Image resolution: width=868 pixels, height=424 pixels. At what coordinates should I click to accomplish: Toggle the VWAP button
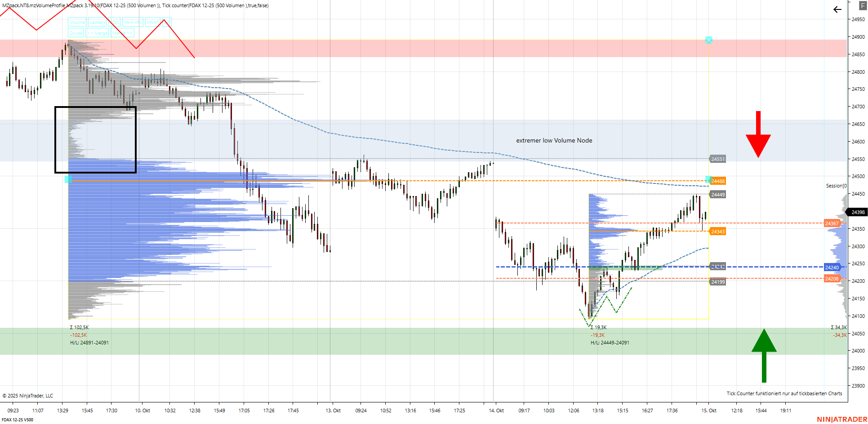pyautogui.click(x=153, y=22)
